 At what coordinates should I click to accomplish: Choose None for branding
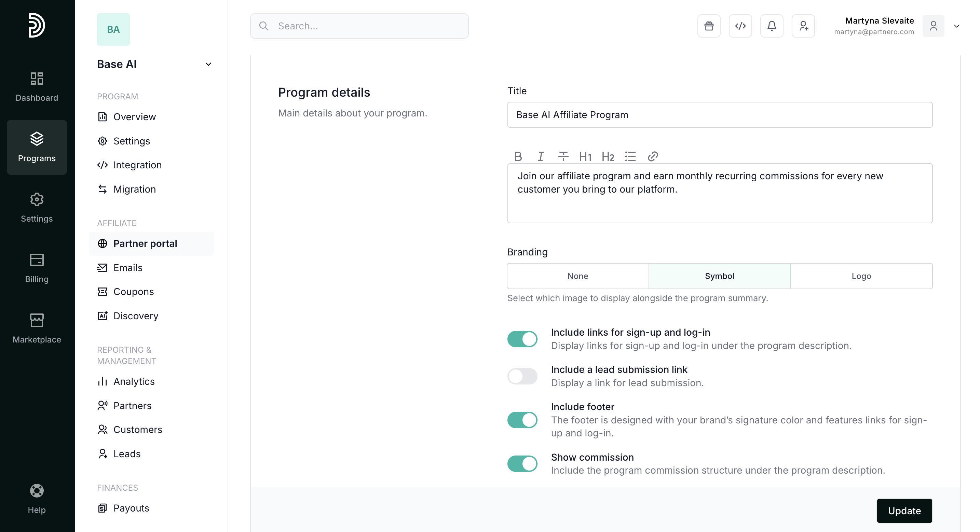[x=577, y=276]
